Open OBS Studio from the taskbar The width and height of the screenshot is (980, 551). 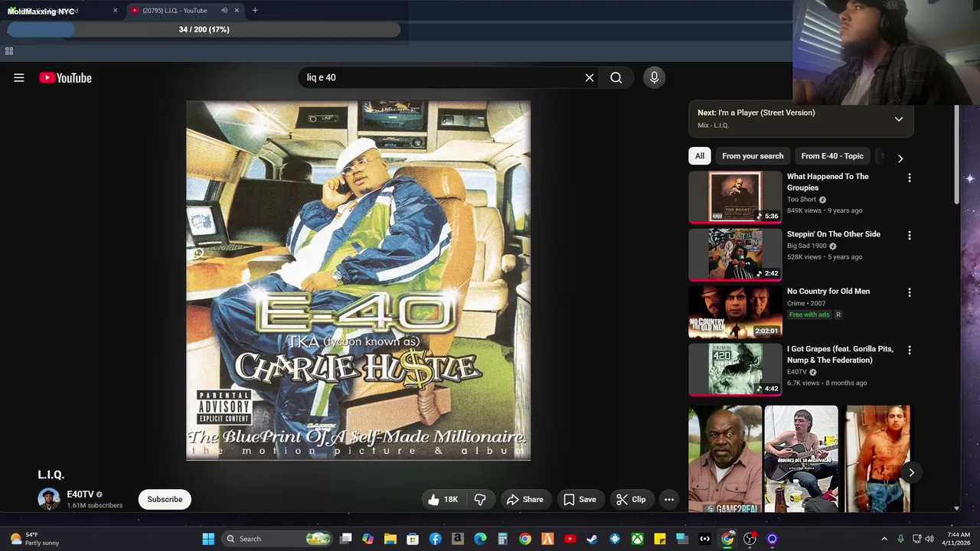[x=750, y=539]
